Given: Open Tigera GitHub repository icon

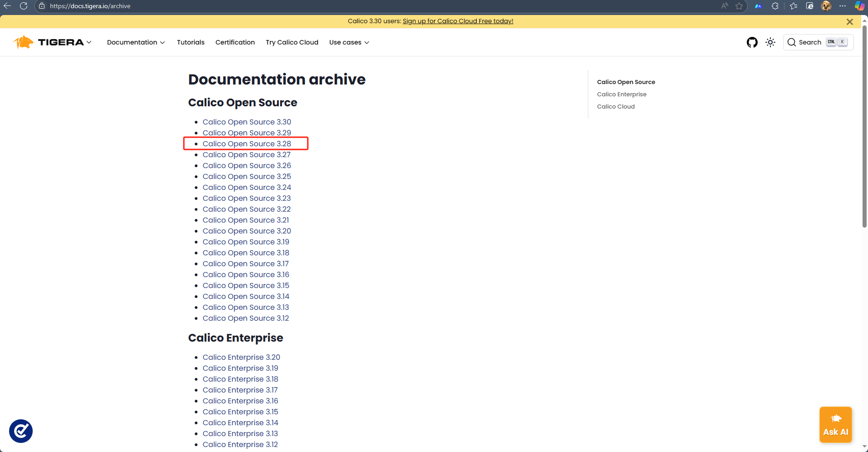Looking at the screenshot, I should 752,42.
